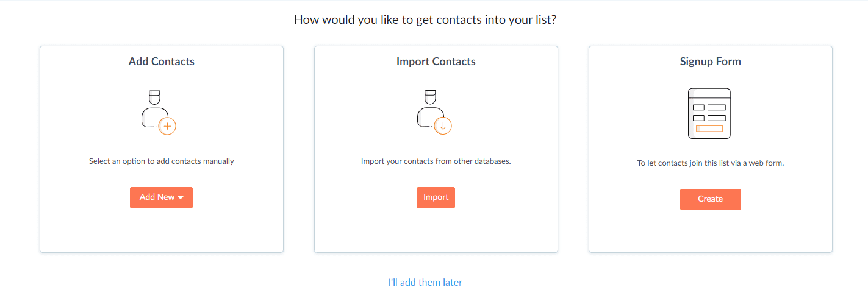Click the Signup Form illustration icon

tap(709, 113)
